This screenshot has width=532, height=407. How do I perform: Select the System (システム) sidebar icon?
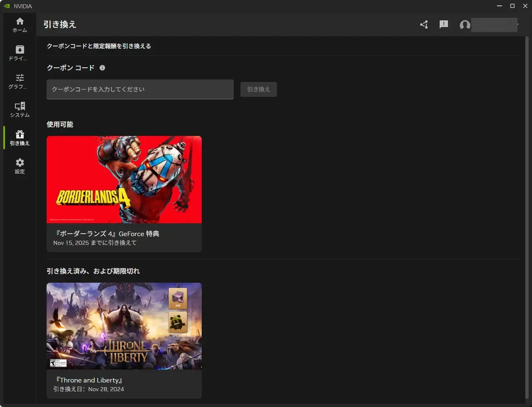(x=20, y=110)
